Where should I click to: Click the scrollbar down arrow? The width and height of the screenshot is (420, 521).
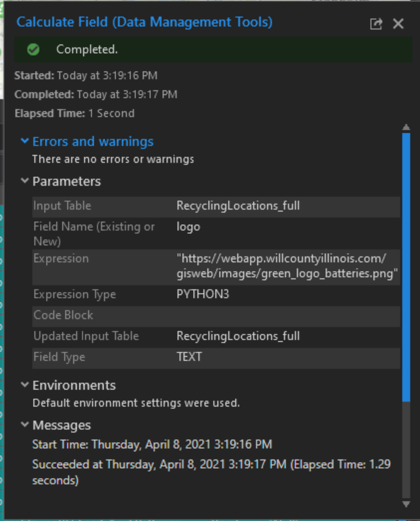click(x=406, y=504)
